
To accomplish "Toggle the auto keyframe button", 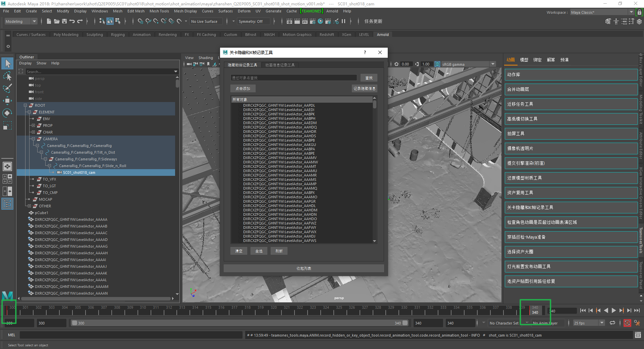I will pos(627,323).
